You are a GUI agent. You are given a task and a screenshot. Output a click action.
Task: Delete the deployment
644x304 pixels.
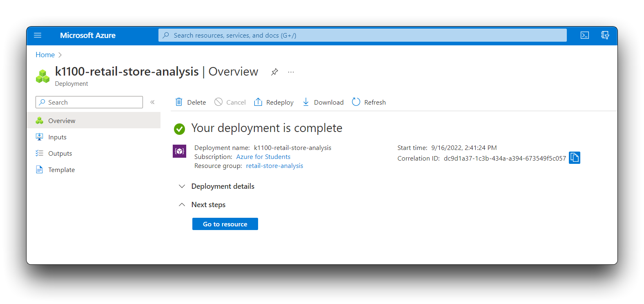tap(190, 102)
